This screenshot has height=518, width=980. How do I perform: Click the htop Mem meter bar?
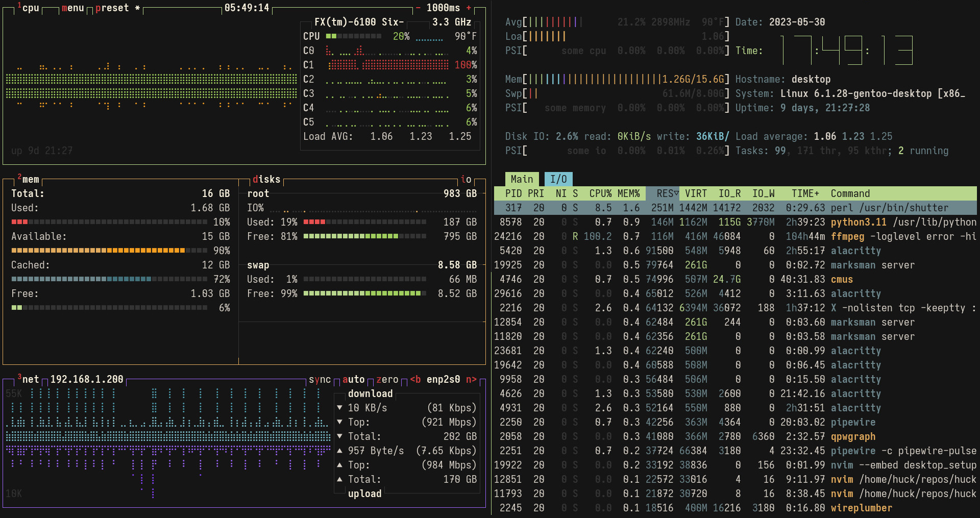[618, 79]
